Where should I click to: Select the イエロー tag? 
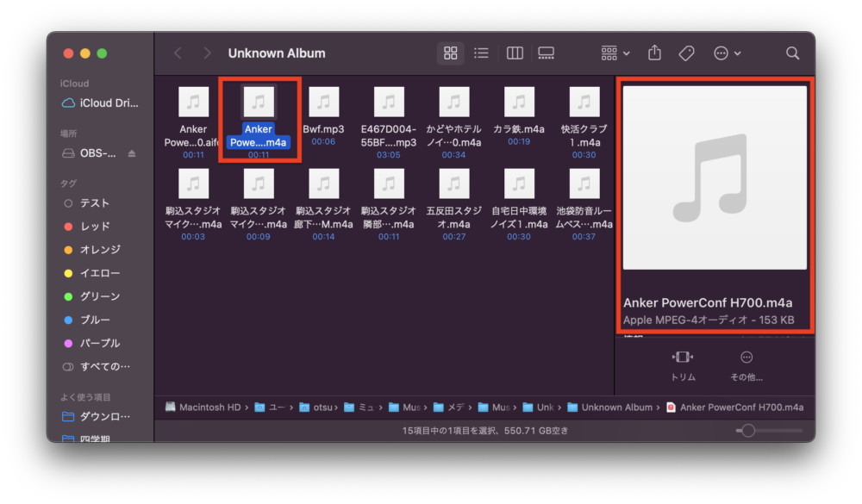tap(92, 273)
